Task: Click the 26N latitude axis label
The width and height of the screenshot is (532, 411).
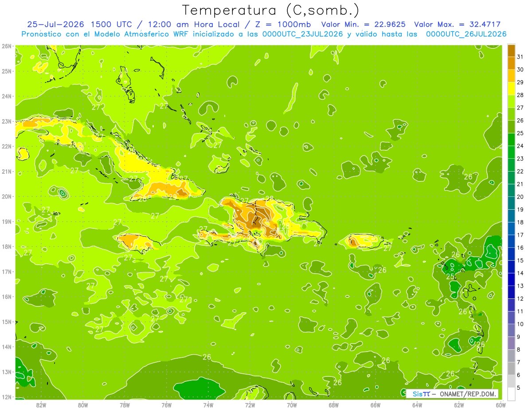Action: (x=6, y=46)
